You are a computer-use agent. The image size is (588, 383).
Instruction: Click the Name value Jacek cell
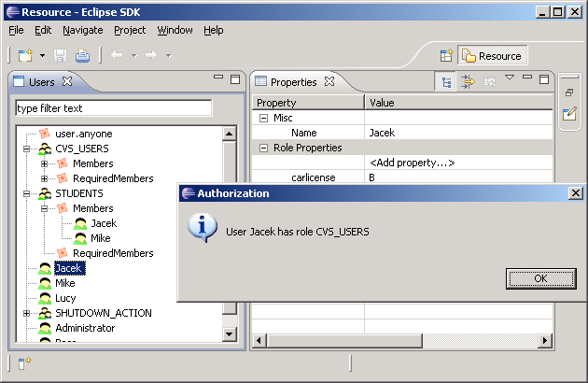458,133
